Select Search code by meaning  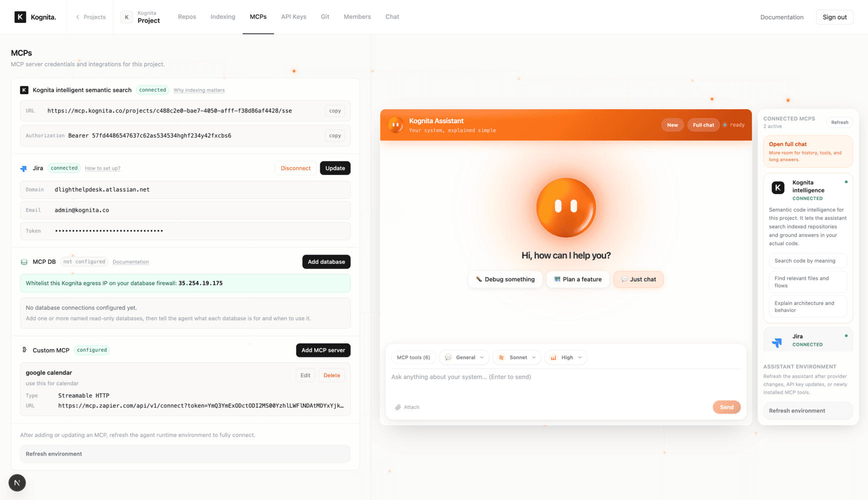pyautogui.click(x=808, y=261)
